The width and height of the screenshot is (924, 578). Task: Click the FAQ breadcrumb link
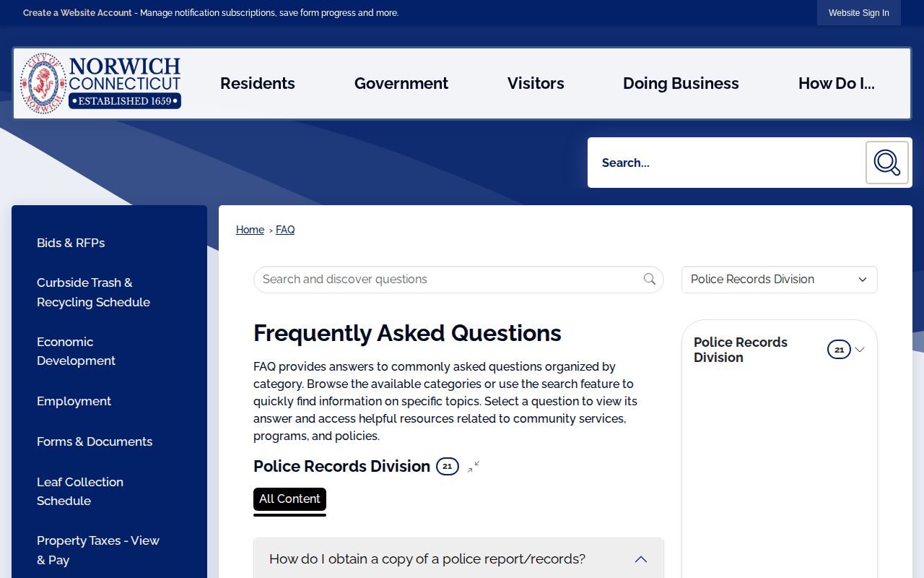tap(285, 230)
